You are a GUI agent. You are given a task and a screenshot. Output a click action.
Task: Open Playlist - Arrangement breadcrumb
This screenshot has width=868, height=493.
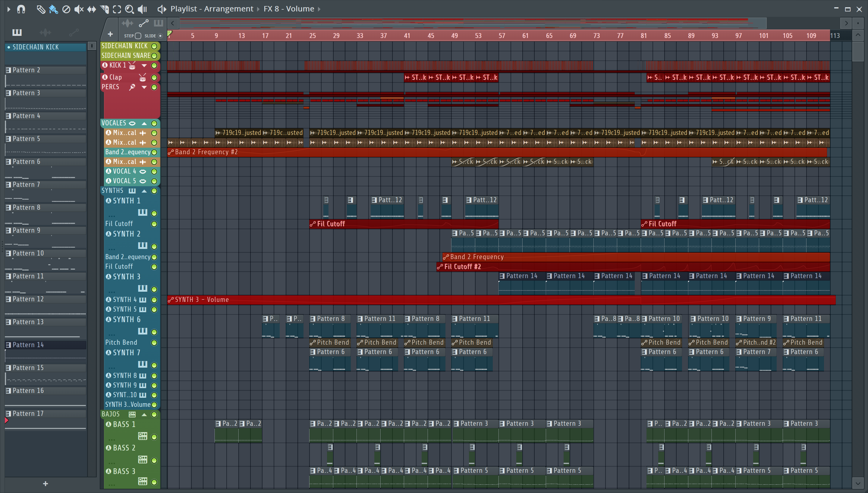[212, 9]
